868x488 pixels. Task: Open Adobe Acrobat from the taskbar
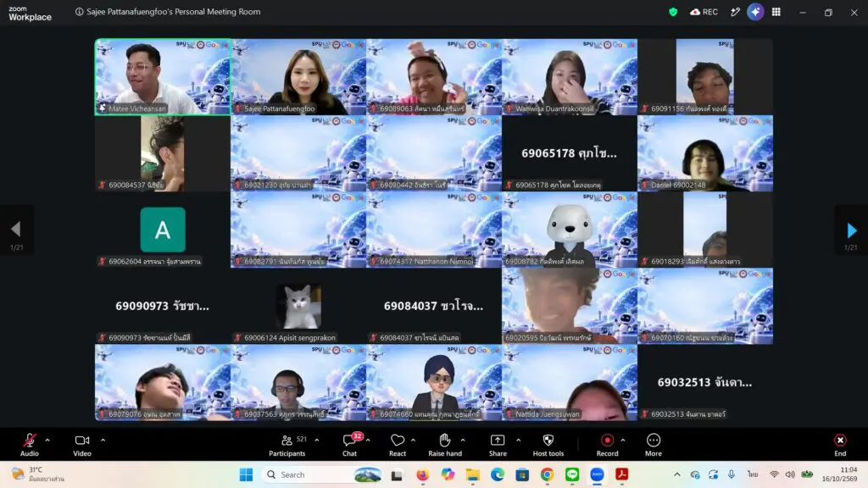(x=621, y=474)
